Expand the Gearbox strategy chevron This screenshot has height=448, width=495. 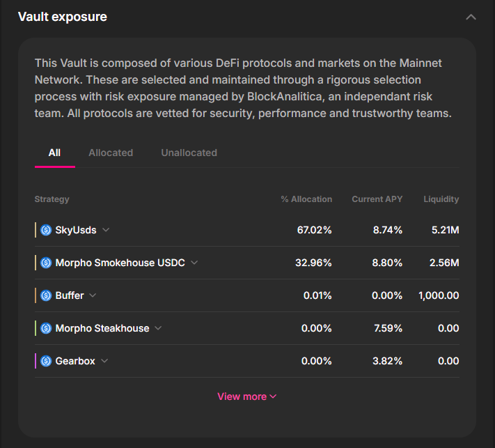pyautogui.click(x=104, y=361)
